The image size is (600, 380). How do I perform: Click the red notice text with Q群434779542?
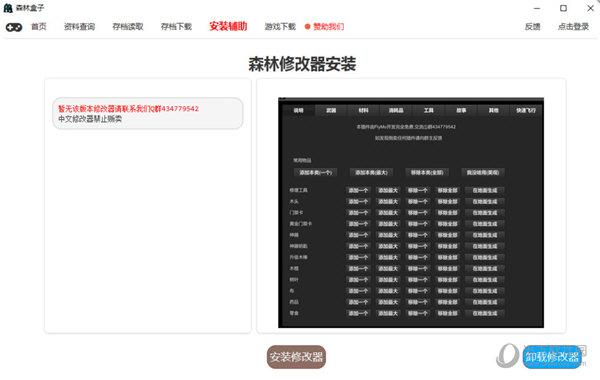pyautogui.click(x=128, y=109)
